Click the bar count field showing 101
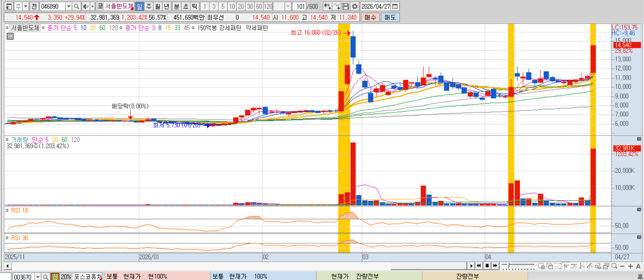Image resolution: width=644 pixels, height=280 pixels. coord(300,6)
